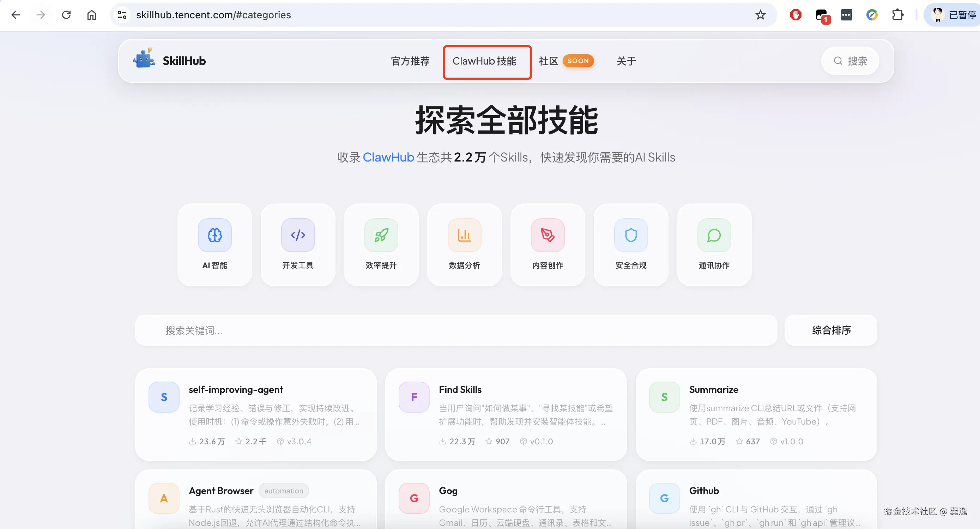Viewport: 980px width, 529px height.
Task: Click the 通讯协作 chat bubble icon
Action: click(714, 235)
